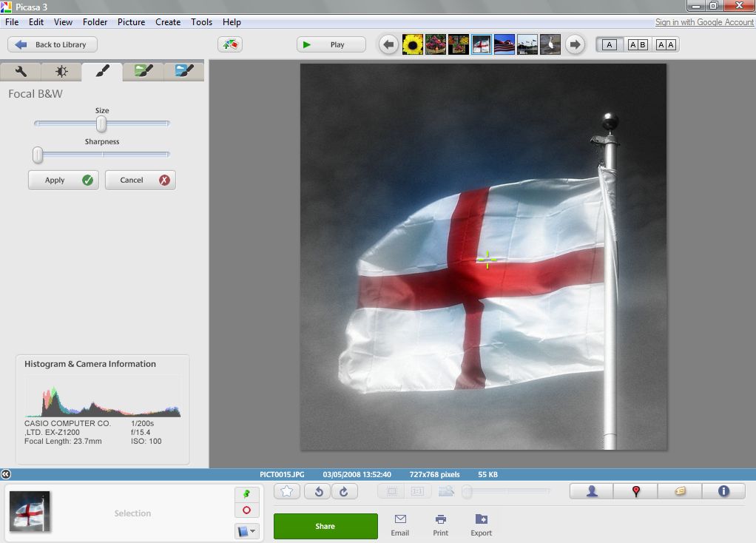
Task: View photo properties with the info icon
Action: click(x=723, y=490)
